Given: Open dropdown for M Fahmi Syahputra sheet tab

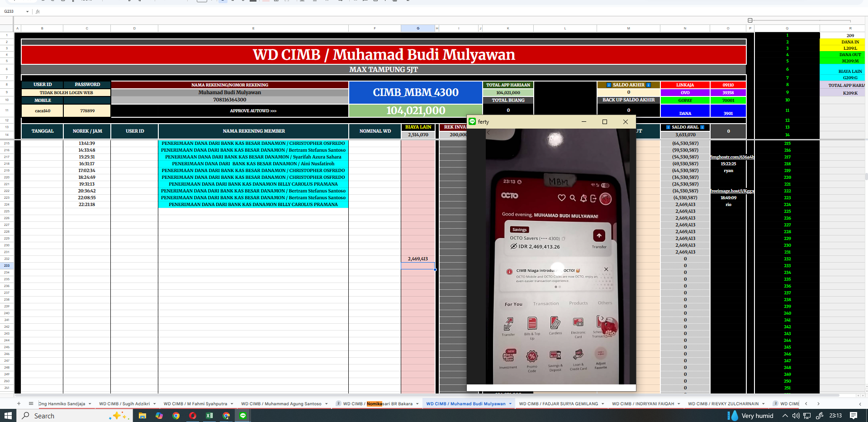Looking at the screenshot, I should click(232, 404).
